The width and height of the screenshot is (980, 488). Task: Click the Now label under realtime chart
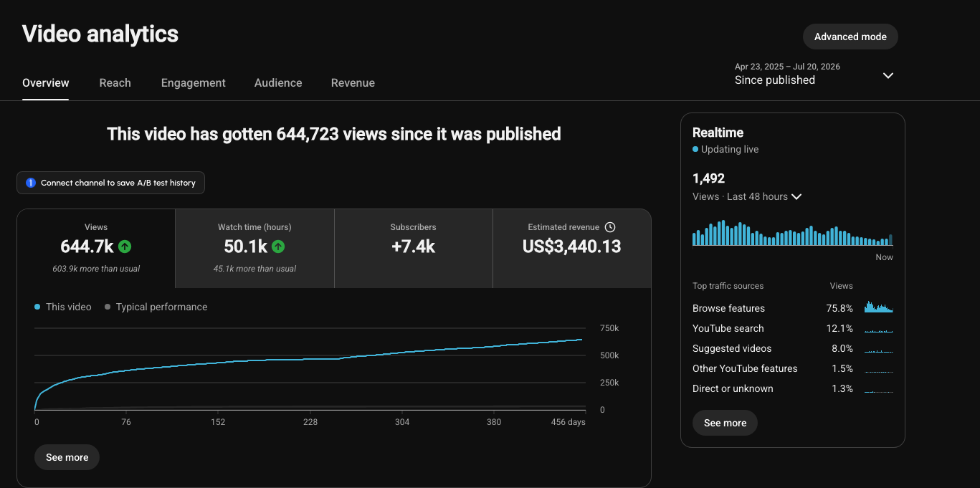point(884,257)
